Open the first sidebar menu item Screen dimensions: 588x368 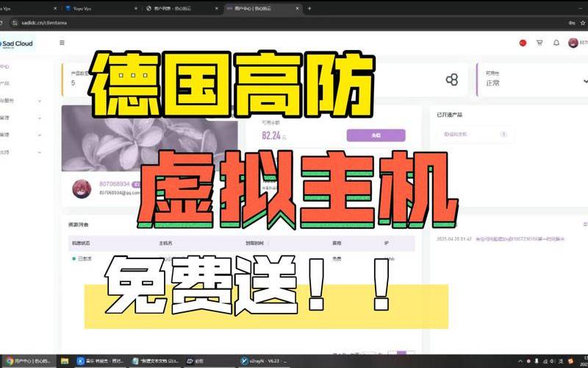(5, 66)
